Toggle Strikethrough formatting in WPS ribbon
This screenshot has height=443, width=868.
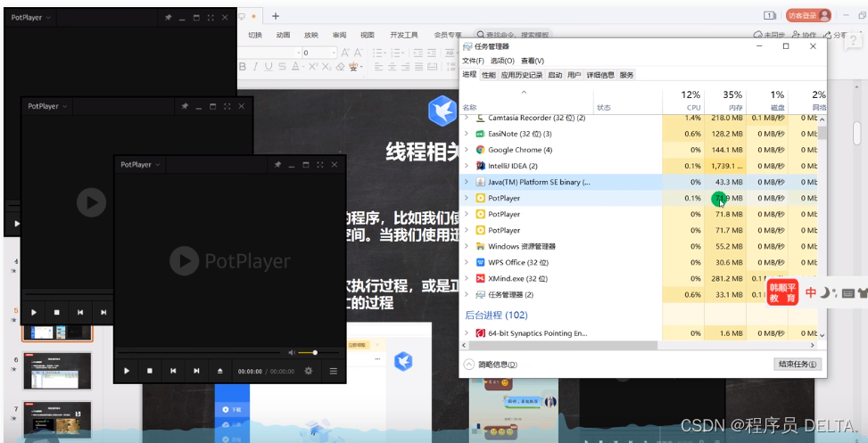click(282, 67)
